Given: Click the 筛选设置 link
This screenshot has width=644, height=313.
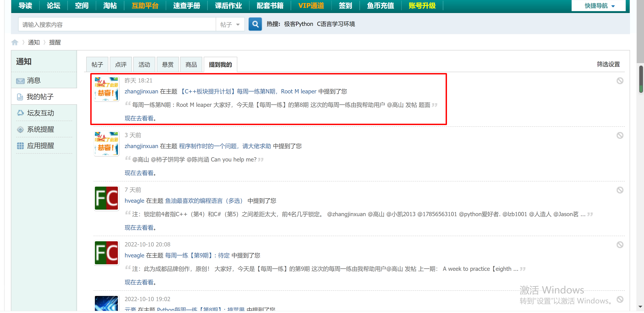Looking at the screenshot, I should (608, 64).
